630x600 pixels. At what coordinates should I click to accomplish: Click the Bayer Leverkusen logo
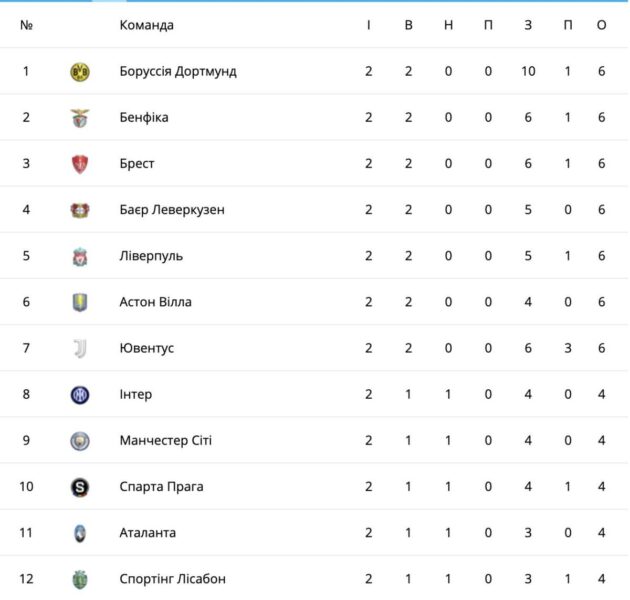(80, 210)
